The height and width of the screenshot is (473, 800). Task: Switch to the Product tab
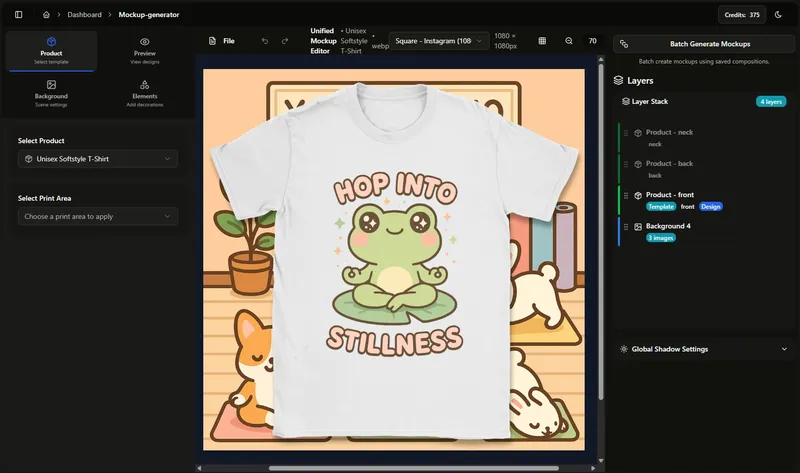pos(51,51)
